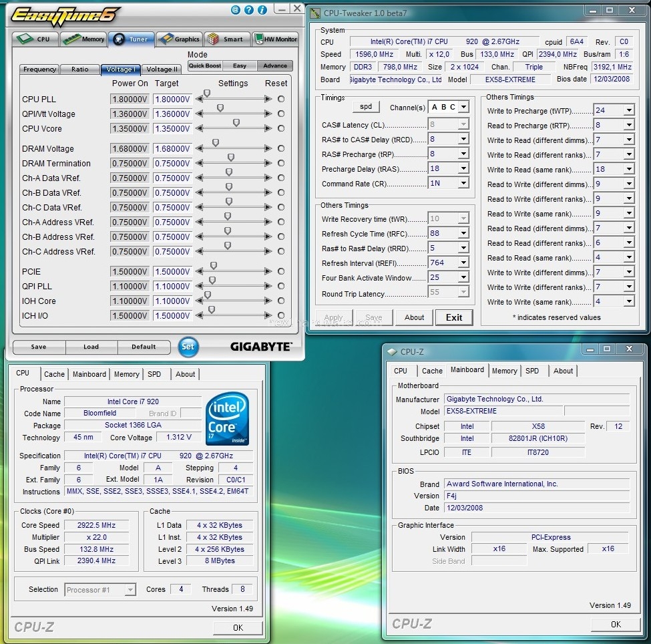Raise DRAM Termination with right arrow
The image size is (651, 644).
268,163
